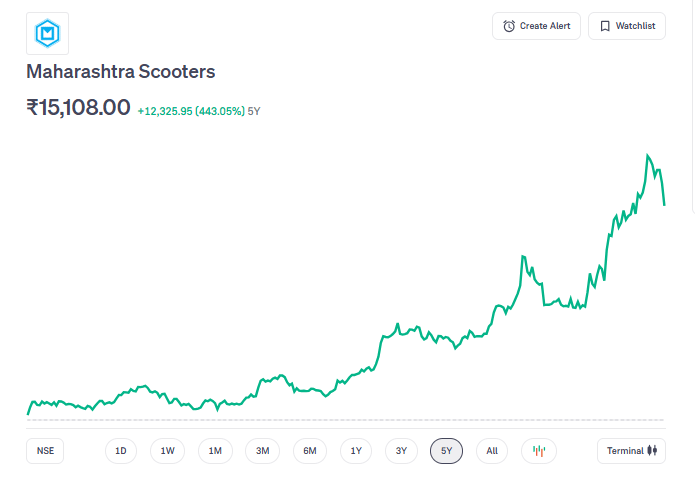Select the 1W time range
The width and height of the screenshot is (695, 478).
[168, 451]
